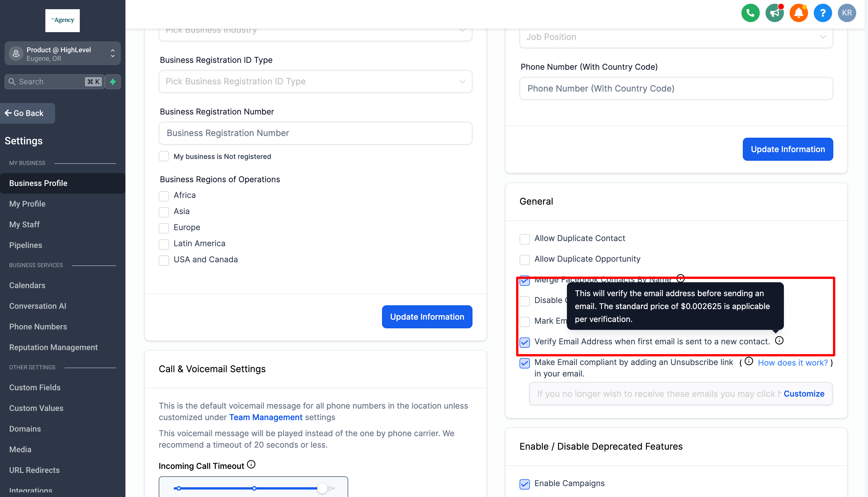The image size is (868, 497).
Task: Open the Product @ HighLevel account switcher
Action: tap(63, 54)
